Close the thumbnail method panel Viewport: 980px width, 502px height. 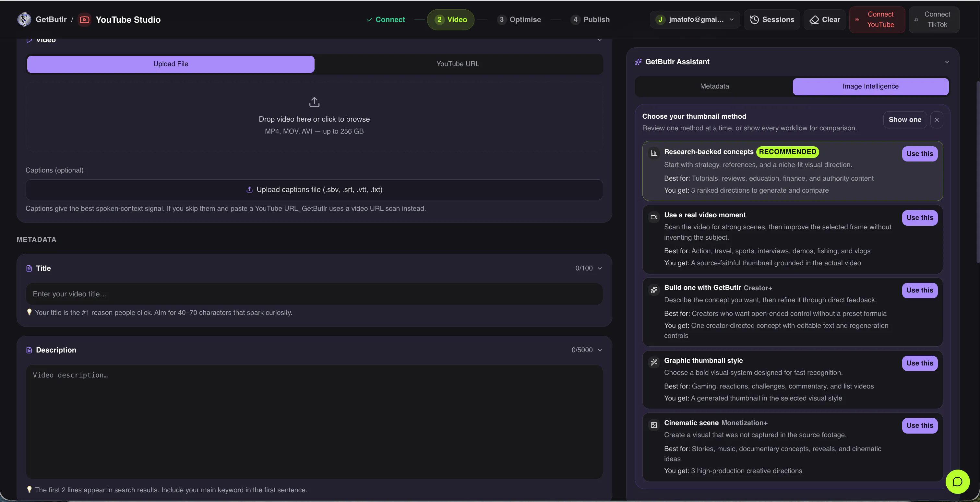point(937,120)
